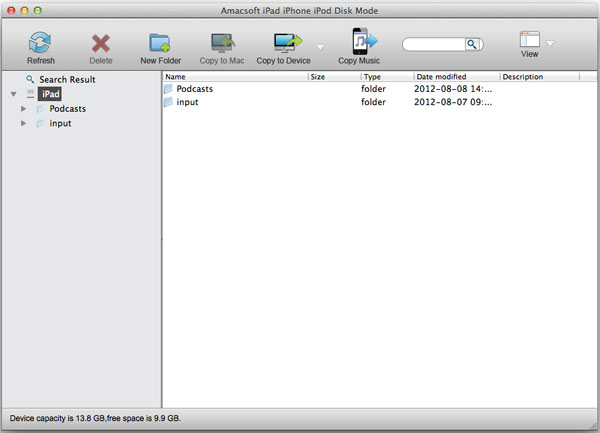The height and width of the screenshot is (433, 600).
Task: Click the Description column header
Action: tap(540, 77)
